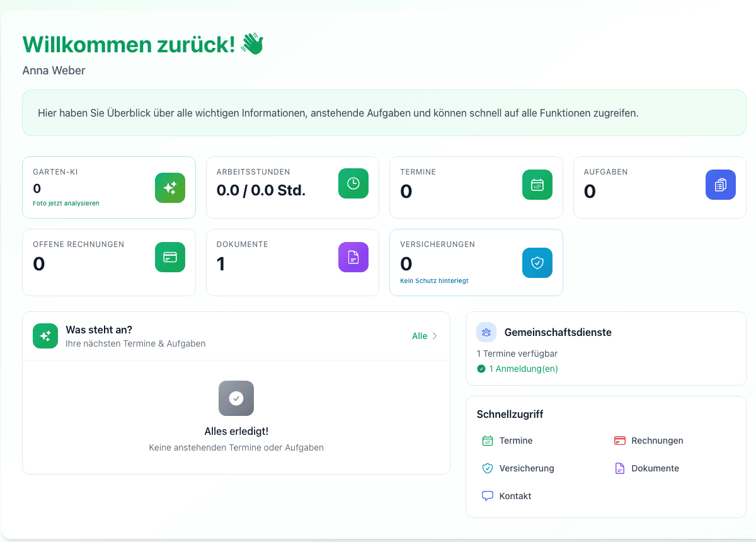
Task: Click the 'Schnellzugriff' heading
Action: (510, 414)
